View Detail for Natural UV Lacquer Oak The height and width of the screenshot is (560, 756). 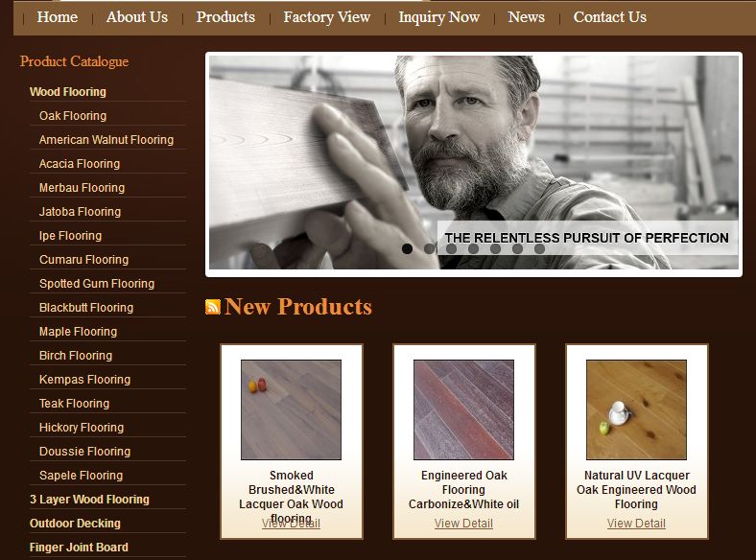[x=636, y=524]
